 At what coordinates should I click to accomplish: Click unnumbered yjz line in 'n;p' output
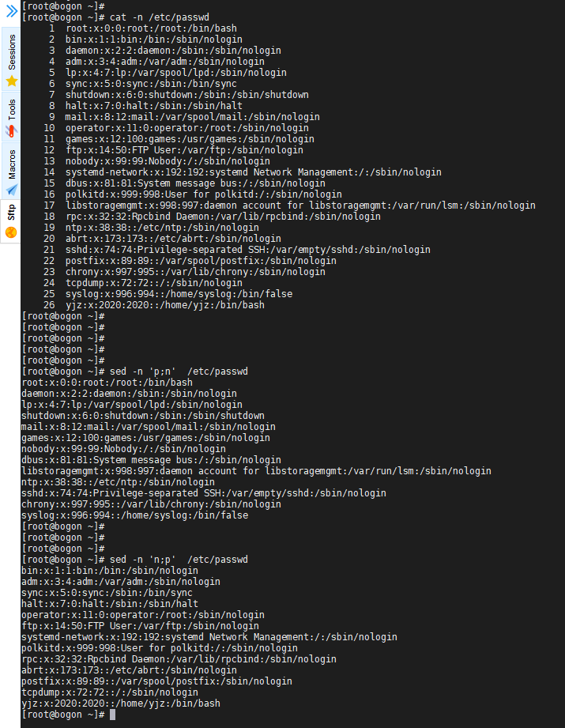coord(121,703)
